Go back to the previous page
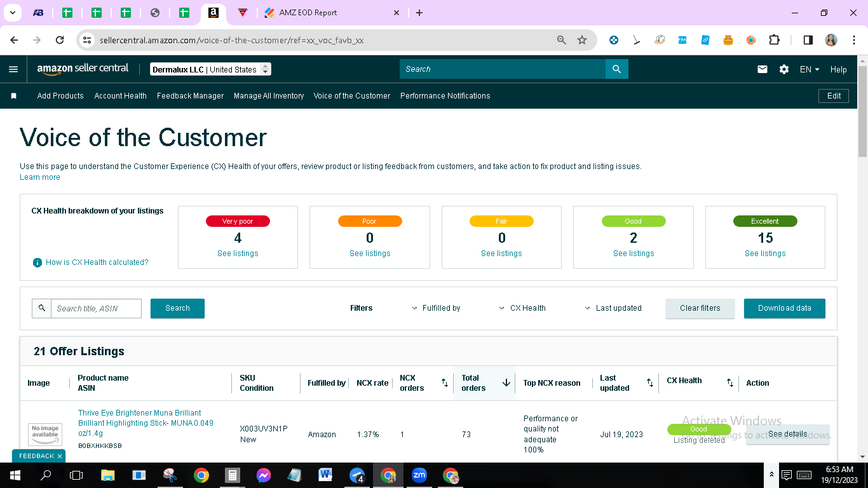The width and height of the screenshot is (868, 488). [x=14, y=40]
